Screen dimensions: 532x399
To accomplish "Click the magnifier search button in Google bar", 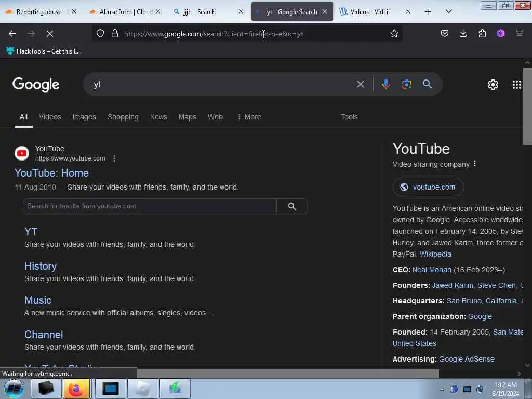I will point(427,84).
